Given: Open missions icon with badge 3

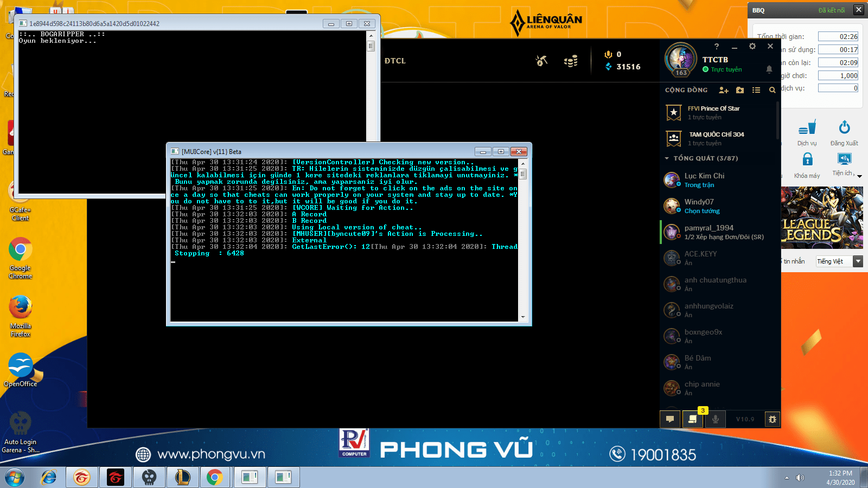Looking at the screenshot, I should point(693,419).
